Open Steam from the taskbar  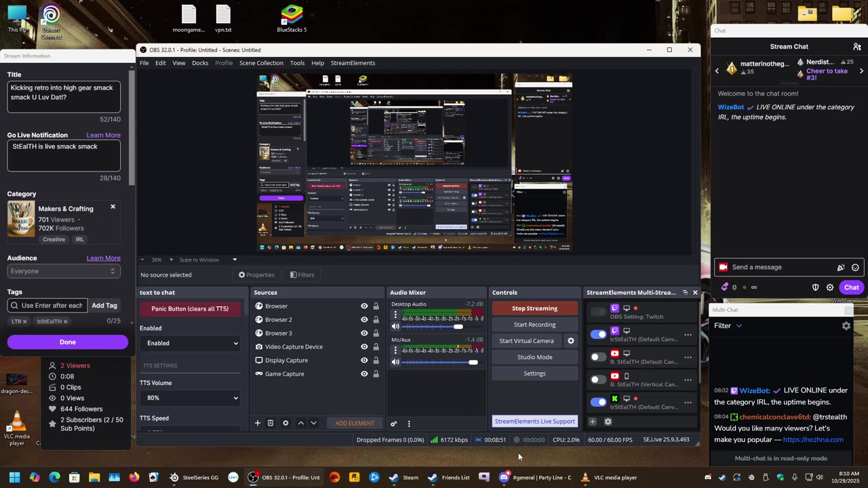[404, 477]
